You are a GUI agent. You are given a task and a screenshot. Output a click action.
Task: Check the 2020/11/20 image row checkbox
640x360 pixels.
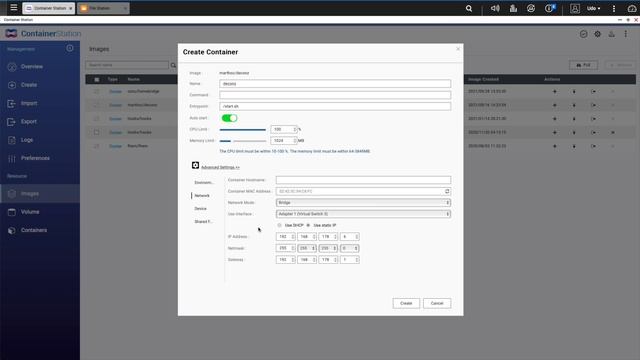click(97, 132)
